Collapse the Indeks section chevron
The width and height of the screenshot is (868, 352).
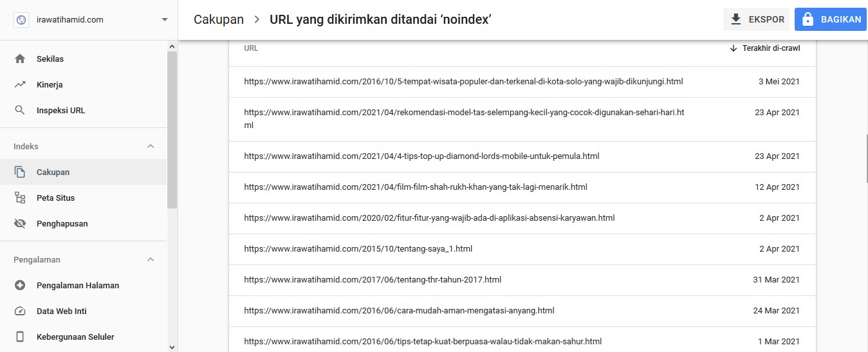(151, 146)
